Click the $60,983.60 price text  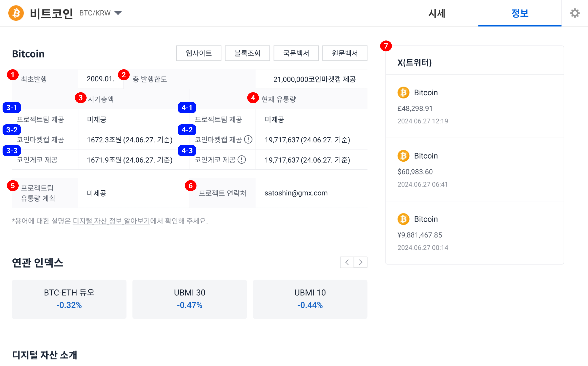(x=415, y=172)
